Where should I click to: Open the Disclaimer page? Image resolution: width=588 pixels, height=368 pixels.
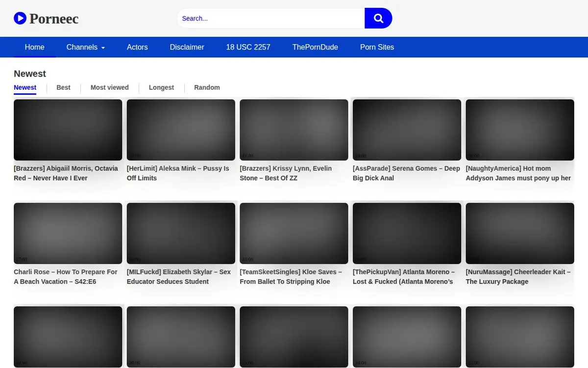(x=187, y=47)
